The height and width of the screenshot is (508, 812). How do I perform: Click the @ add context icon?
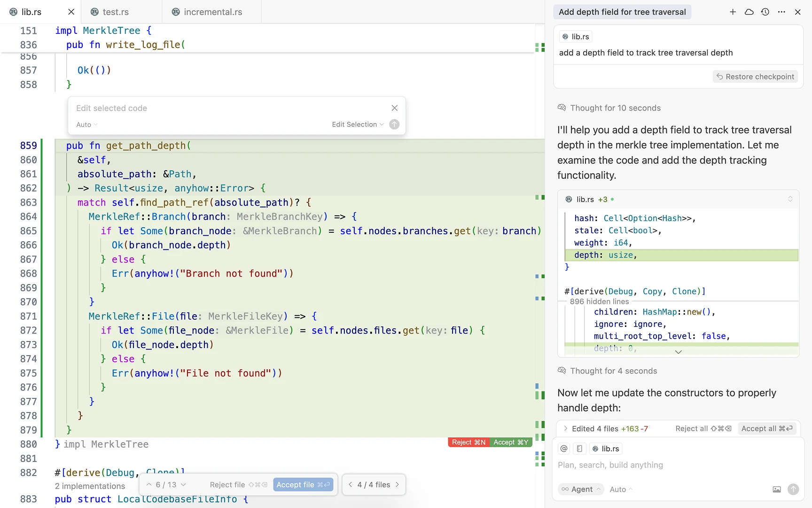pos(564,449)
